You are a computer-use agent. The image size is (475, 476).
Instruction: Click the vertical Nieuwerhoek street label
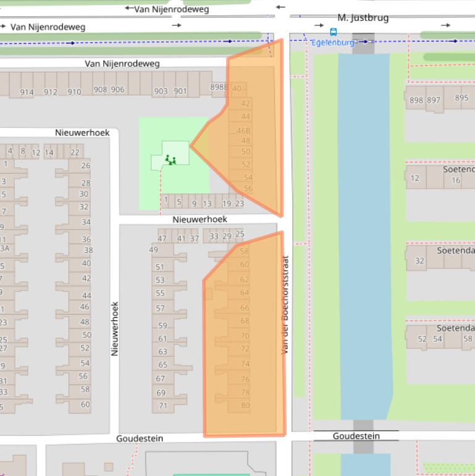tap(115, 328)
